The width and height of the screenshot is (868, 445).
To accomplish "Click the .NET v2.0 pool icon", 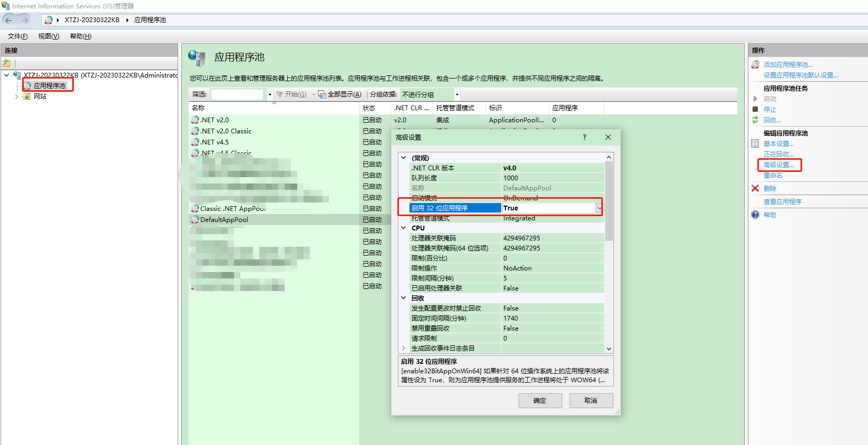I will pos(195,120).
